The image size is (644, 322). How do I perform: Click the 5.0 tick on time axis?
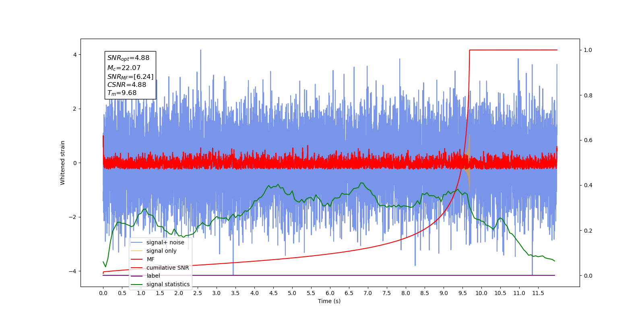[x=292, y=293]
